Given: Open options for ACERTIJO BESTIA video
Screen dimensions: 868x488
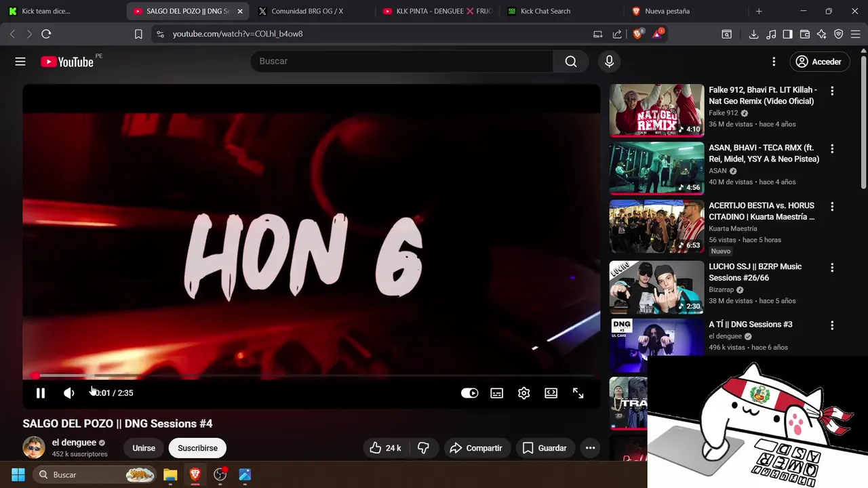Looking at the screenshot, I should (832, 206).
